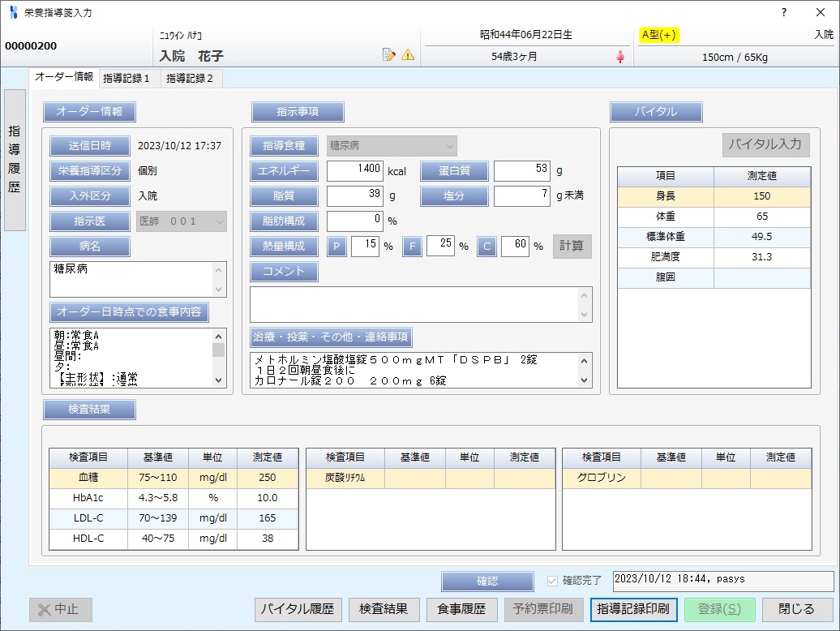The height and width of the screenshot is (631, 840).
Task: Open the 指導履歴 side panel
Action: pos(15,160)
